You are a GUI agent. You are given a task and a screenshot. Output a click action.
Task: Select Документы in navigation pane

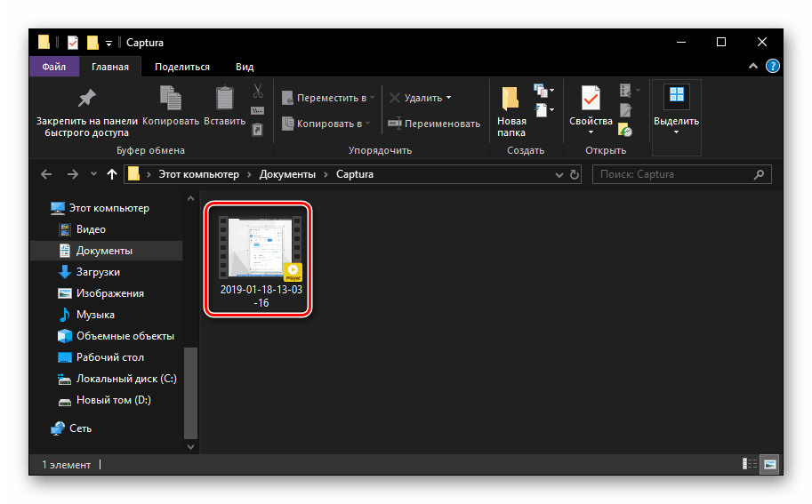click(106, 251)
